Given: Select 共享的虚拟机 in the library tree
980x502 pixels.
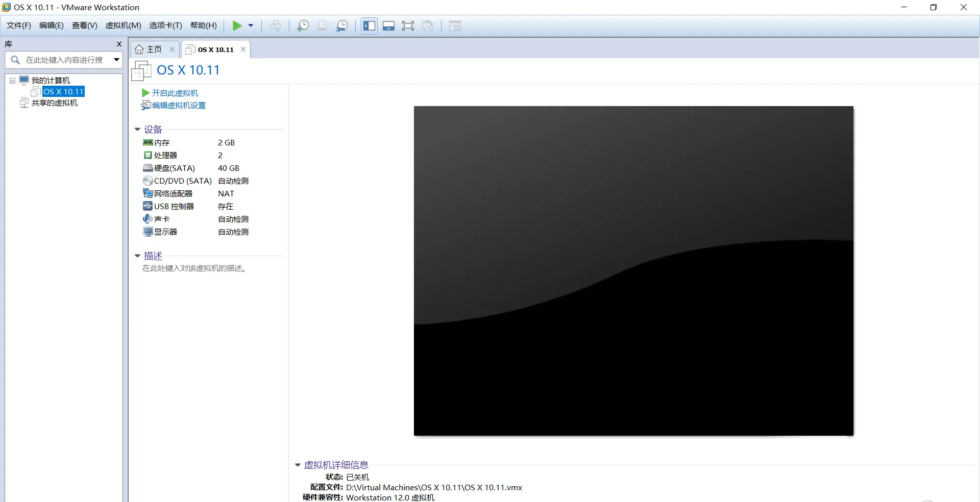Looking at the screenshot, I should 55,103.
